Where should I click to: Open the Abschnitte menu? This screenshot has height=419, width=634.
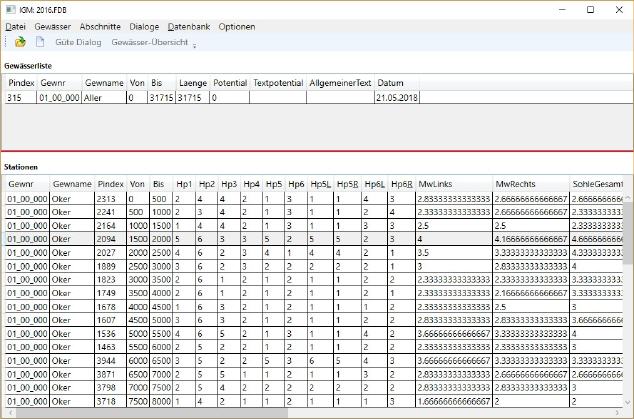tap(102, 25)
